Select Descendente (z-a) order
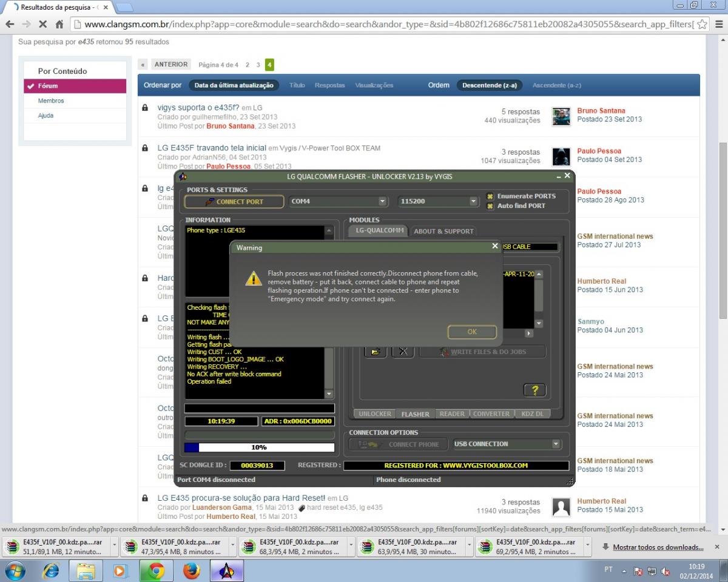 [x=490, y=85]
